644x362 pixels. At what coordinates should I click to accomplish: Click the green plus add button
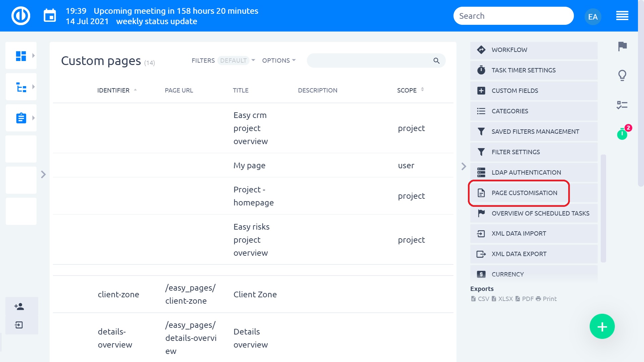tap(602, 326)
